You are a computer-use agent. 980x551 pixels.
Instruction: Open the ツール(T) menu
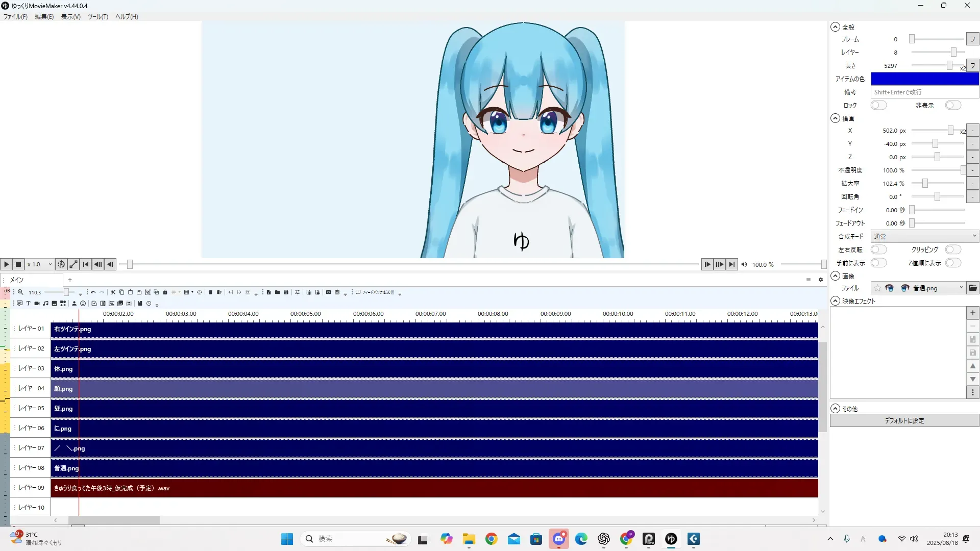(97, 17)
